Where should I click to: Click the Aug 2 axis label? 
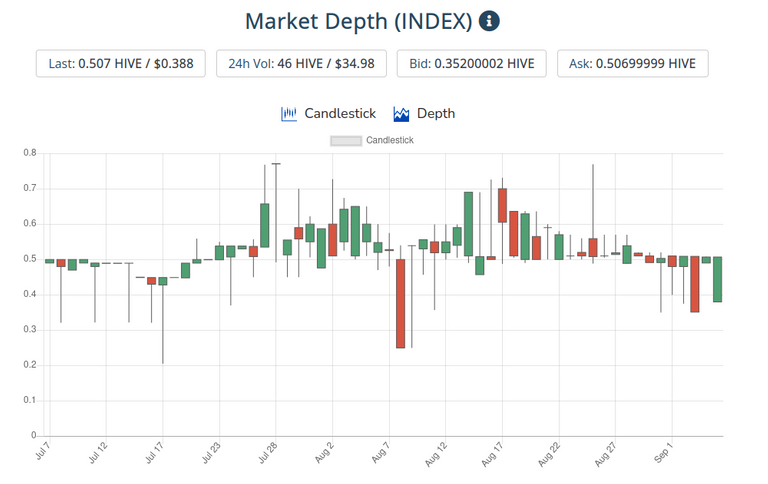pos(324,452)
